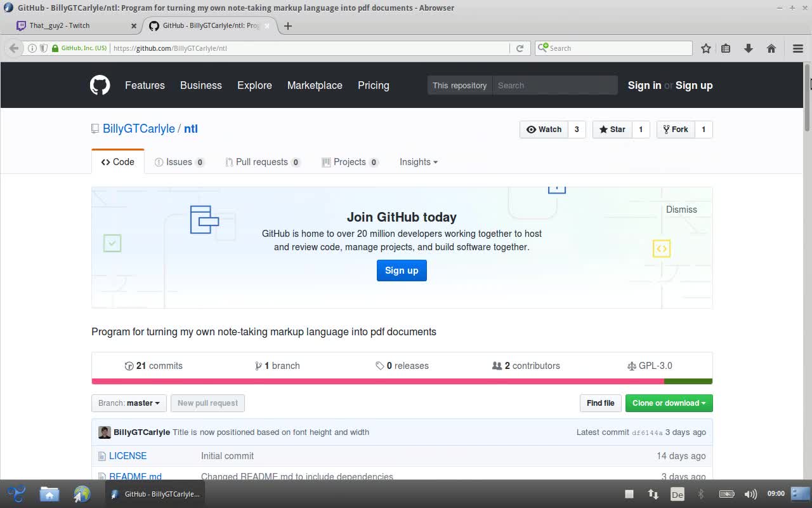Click the tracking protection shield icon
The height and width of the screenshot is (508, 812).
coord(43,48)
